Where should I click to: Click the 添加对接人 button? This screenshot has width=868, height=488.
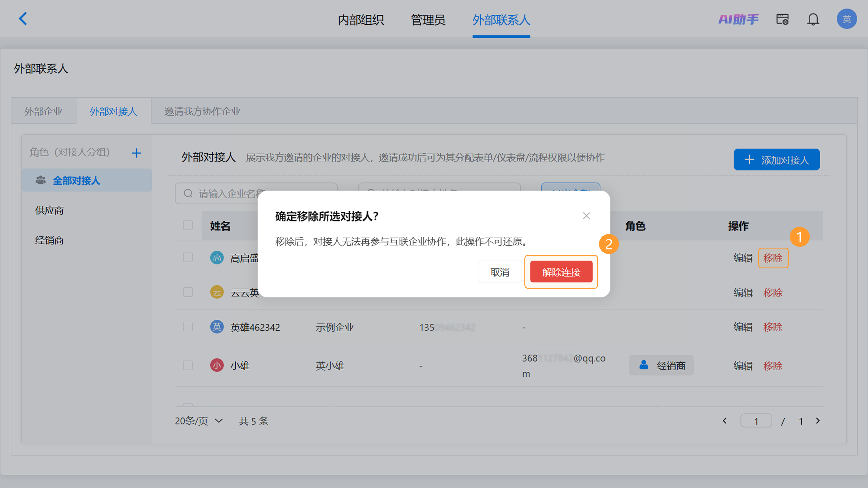click(x=777, y=160)
